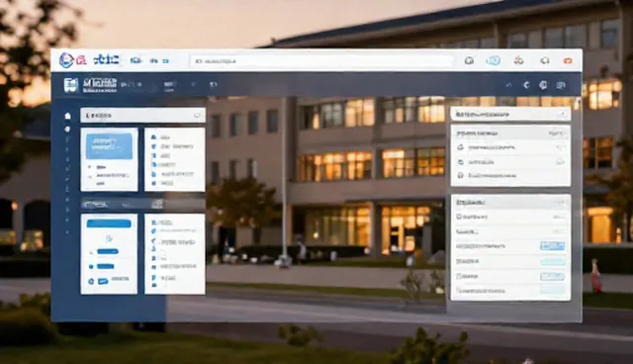Click the grid icon on the left section header
Viewport: 633px width, 364px height.
coord(157,204)
